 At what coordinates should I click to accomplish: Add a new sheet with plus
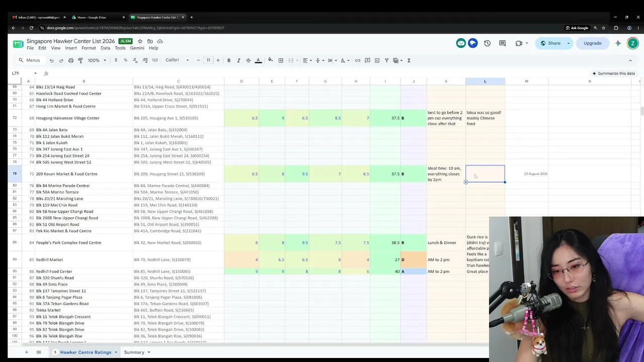click(26, 352)
